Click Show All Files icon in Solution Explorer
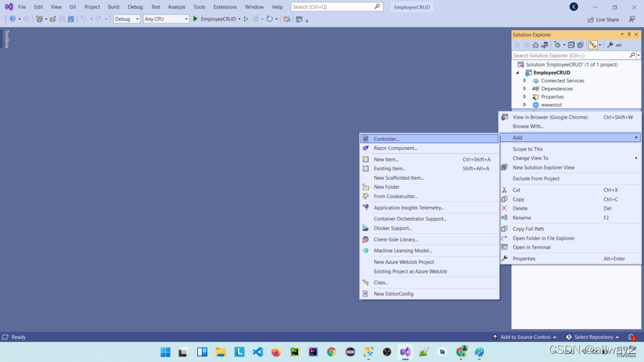Viewport: 644px width, 362px height. pos(580,45)
